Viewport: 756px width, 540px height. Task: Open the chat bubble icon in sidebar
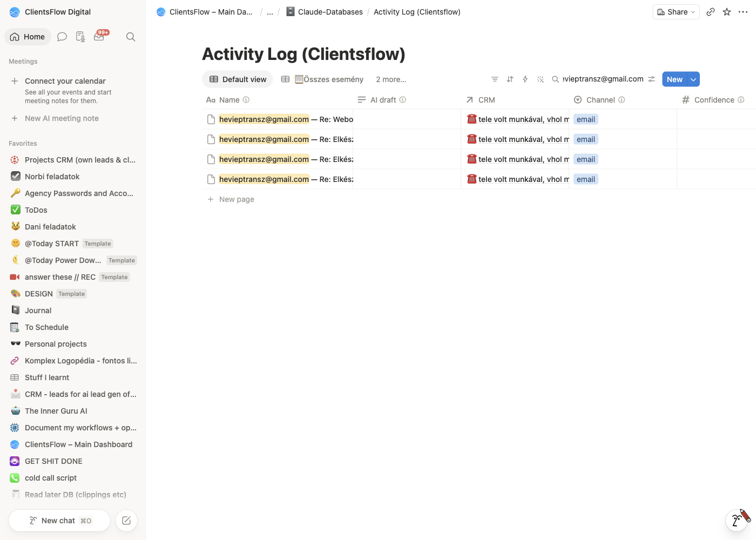tap(62, 37)
